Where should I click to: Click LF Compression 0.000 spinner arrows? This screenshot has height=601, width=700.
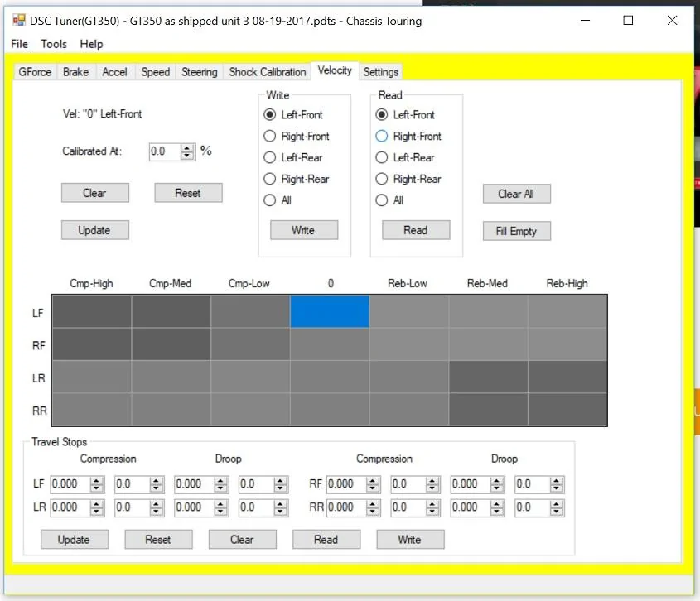96,484
